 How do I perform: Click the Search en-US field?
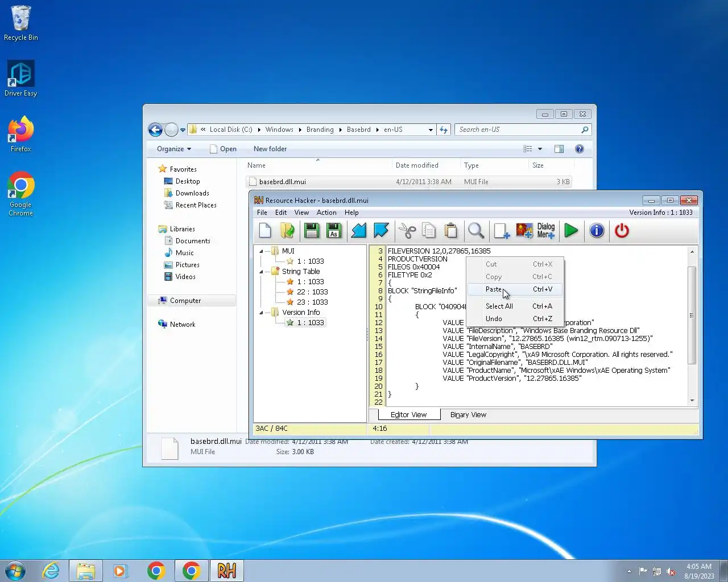[523, 130]
